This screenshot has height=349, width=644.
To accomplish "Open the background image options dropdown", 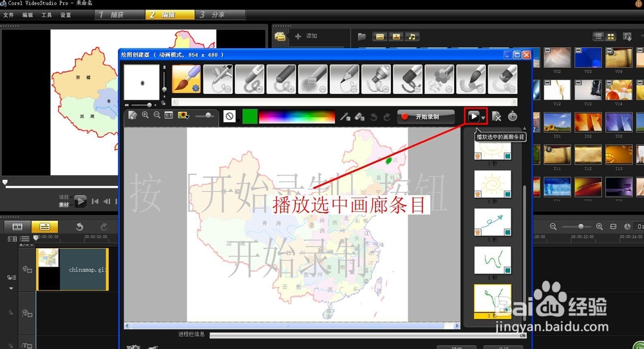I will [x=183, y=116].
